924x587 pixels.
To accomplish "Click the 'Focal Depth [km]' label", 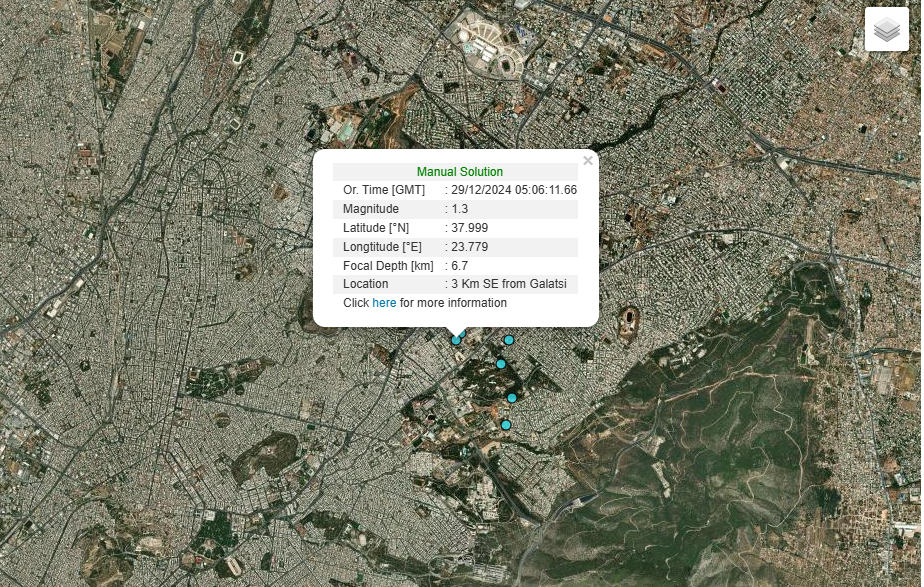I will coord(388,266).
